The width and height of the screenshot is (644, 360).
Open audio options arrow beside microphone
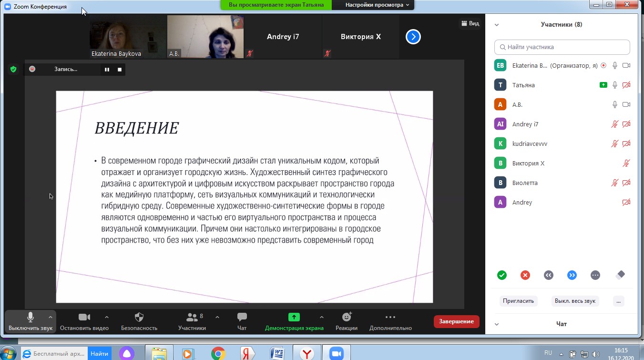pyautogui.click(x=51, y=317)
